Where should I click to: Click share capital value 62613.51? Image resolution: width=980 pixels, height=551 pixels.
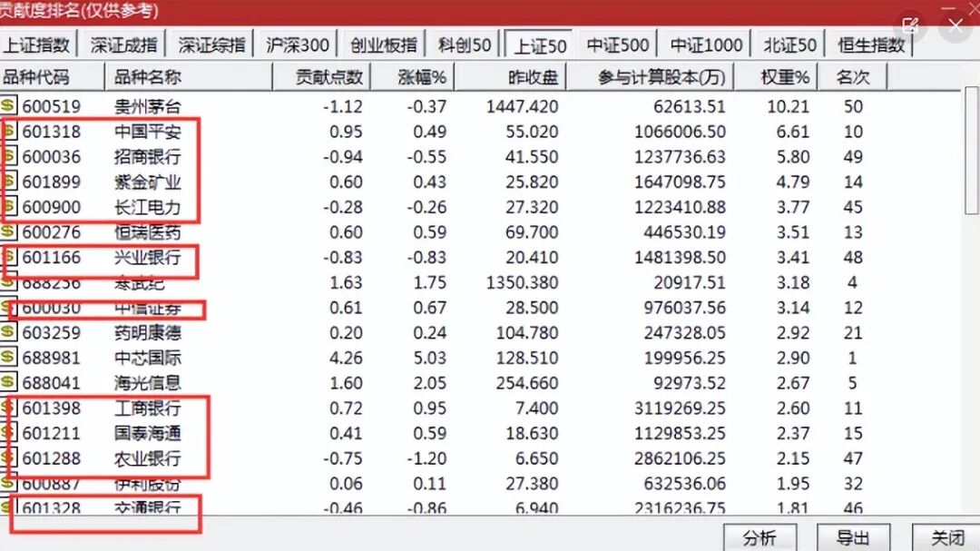690,106
